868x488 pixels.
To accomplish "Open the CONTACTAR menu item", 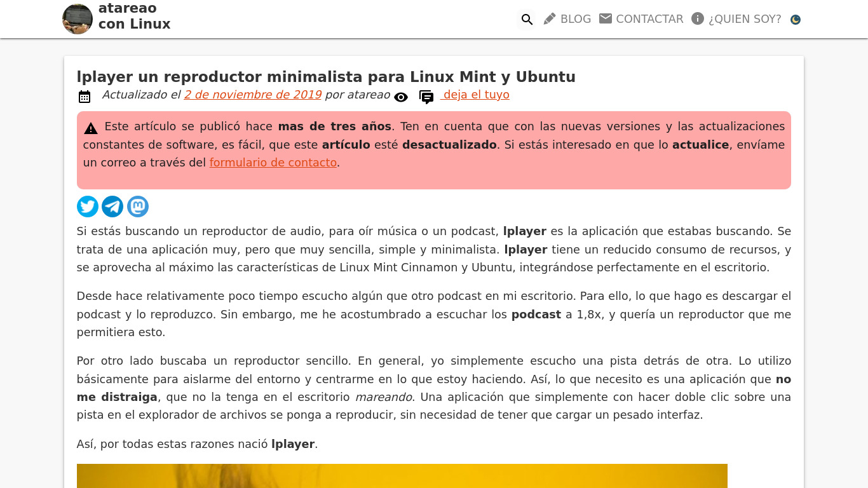I will pyautogui.click(x=649, y=19).
